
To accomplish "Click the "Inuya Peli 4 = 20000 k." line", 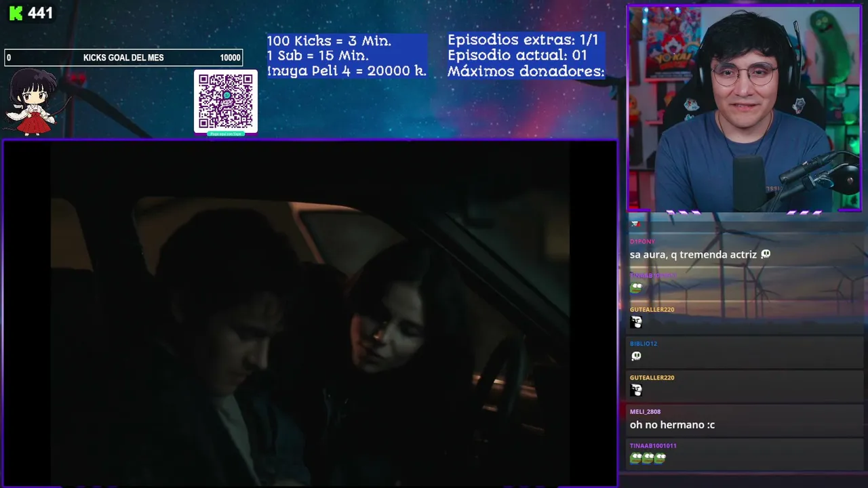I will click(x=347, y=70).
